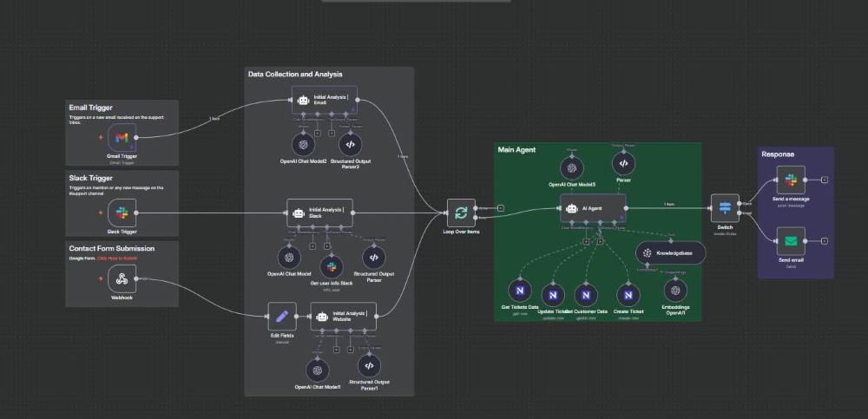Click the Slack Trigger node icon
The image size is (868, 419).
[122, 213]
